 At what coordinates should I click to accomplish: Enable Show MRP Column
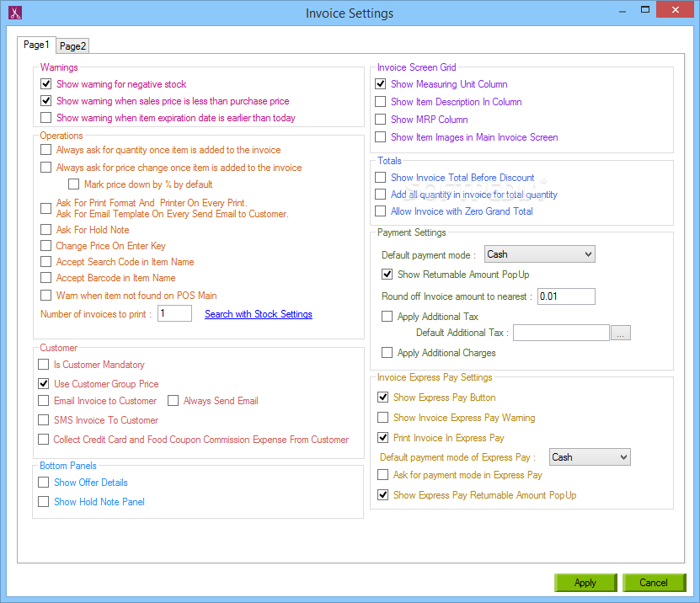coord(381,120)
